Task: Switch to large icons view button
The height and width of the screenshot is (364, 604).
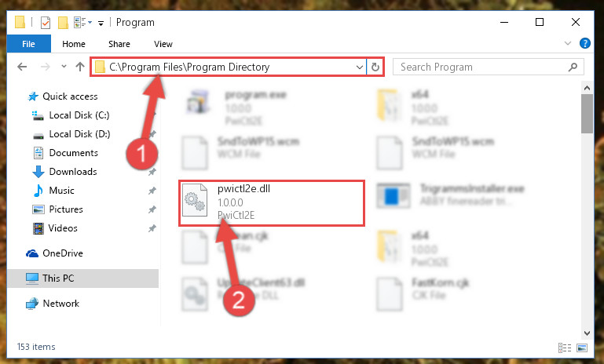Action: point(582,348)
